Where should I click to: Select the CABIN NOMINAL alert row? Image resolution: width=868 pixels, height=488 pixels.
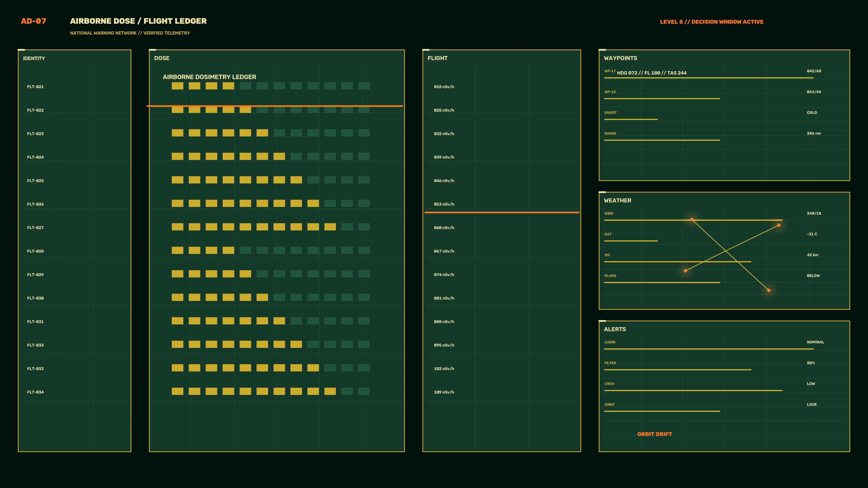(724, 345)
